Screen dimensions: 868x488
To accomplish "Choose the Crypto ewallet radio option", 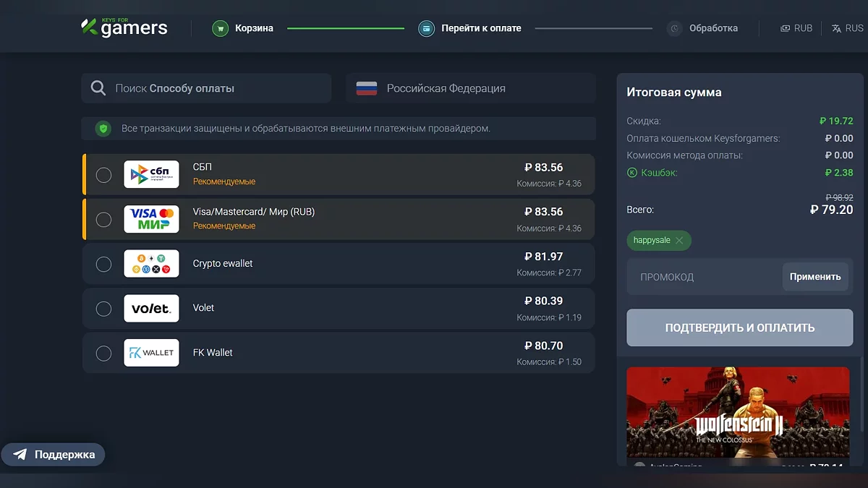I will point(104,264).
